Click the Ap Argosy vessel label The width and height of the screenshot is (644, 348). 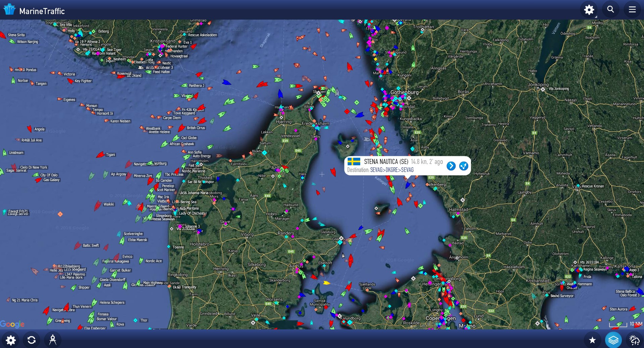coord(118,174)
